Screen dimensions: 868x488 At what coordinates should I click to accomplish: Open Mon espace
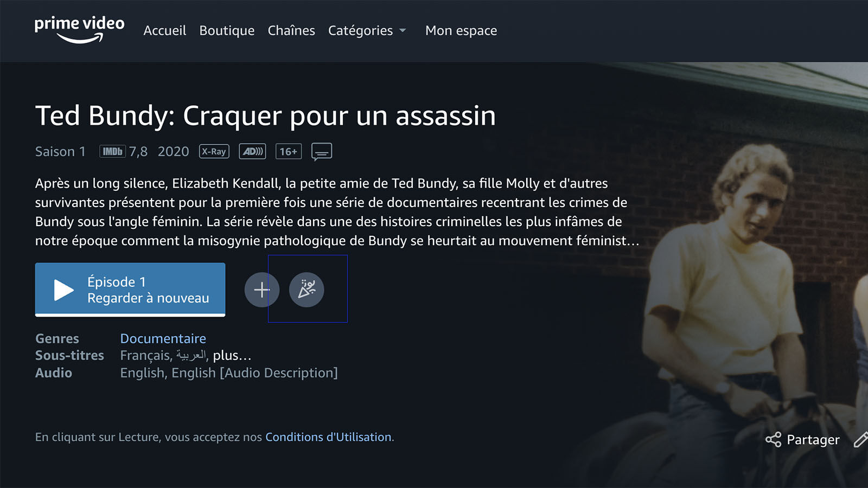pyautogui.click(x=461, y=30)
